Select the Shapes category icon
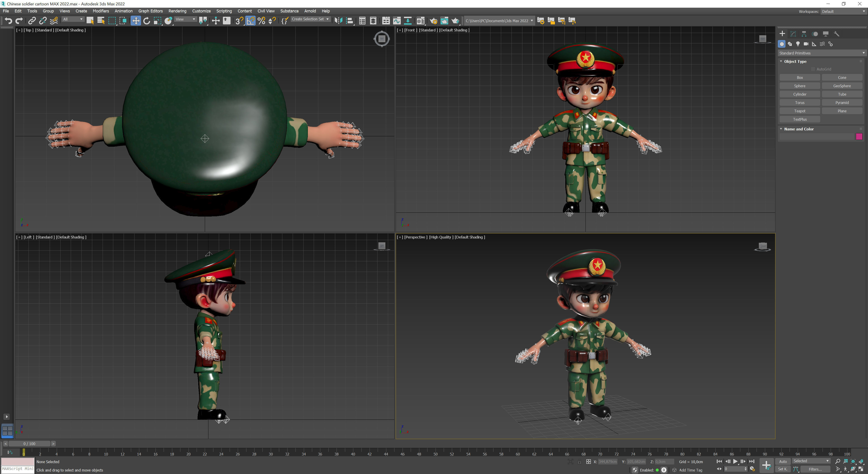The width and height of the screenshot is (868, 474). click(790, 44)
